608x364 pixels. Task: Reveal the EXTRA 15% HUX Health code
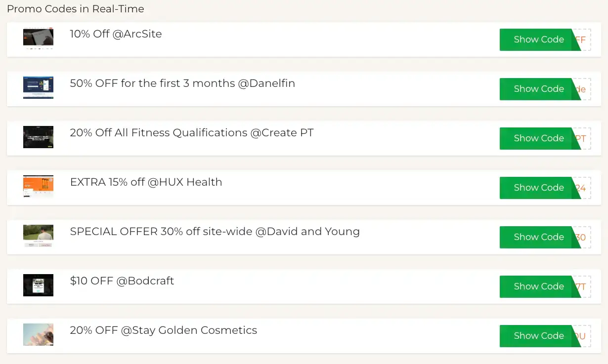539,188
